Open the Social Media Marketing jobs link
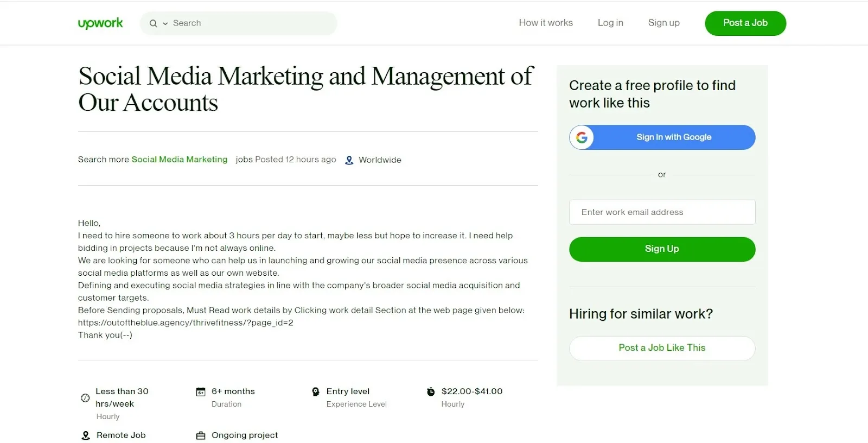This screenshot has height=443, width=868. 180,159
